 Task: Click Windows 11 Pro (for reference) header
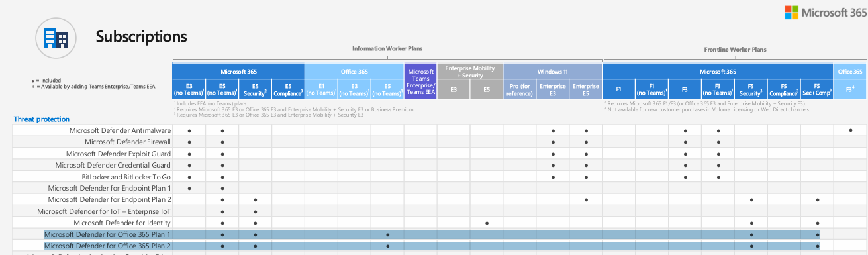(x=520, y=89)
